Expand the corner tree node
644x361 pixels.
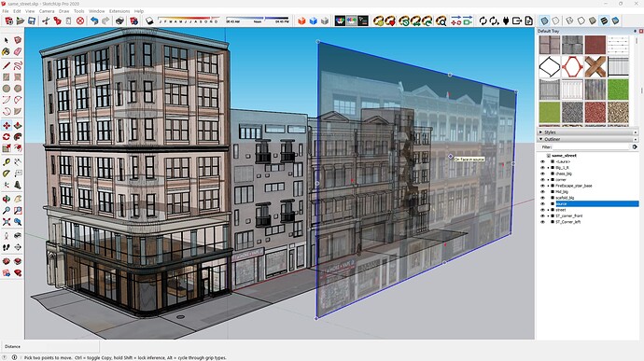(548, 180)
